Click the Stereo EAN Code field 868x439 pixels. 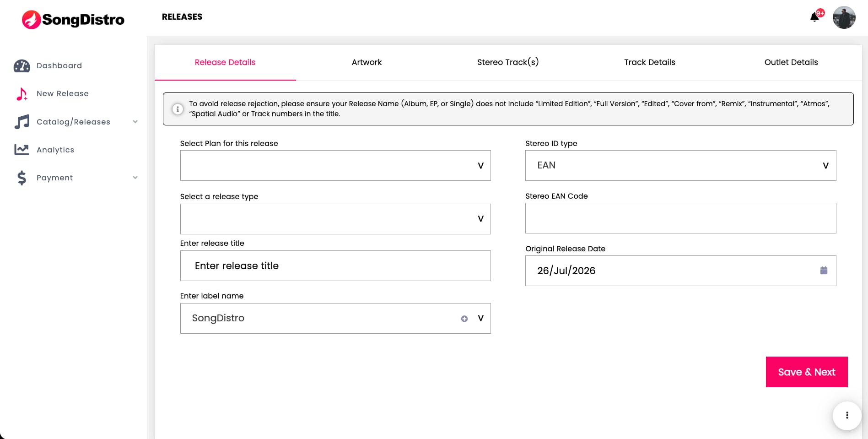[680, 218]
